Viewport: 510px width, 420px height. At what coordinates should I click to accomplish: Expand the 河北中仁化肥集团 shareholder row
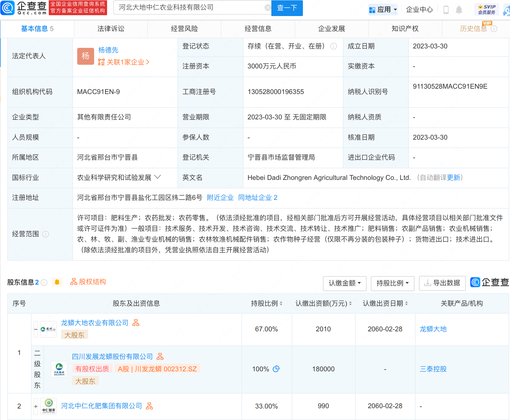click(36, 406)
